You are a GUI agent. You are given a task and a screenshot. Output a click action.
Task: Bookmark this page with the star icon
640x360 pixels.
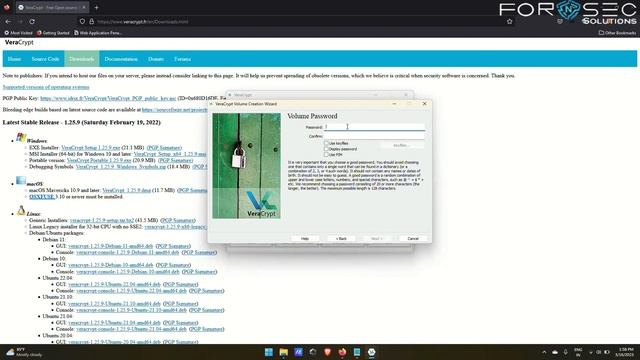click(x=509, y=21)
